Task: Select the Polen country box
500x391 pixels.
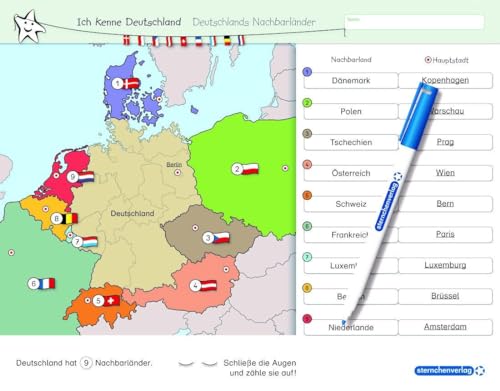Action: pos(351,111)
